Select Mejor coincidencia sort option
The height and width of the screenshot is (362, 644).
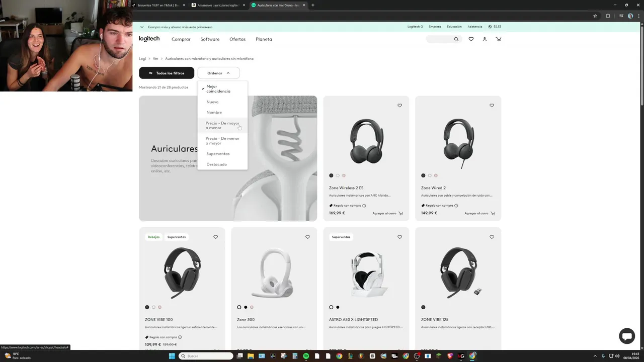[222, 89]
